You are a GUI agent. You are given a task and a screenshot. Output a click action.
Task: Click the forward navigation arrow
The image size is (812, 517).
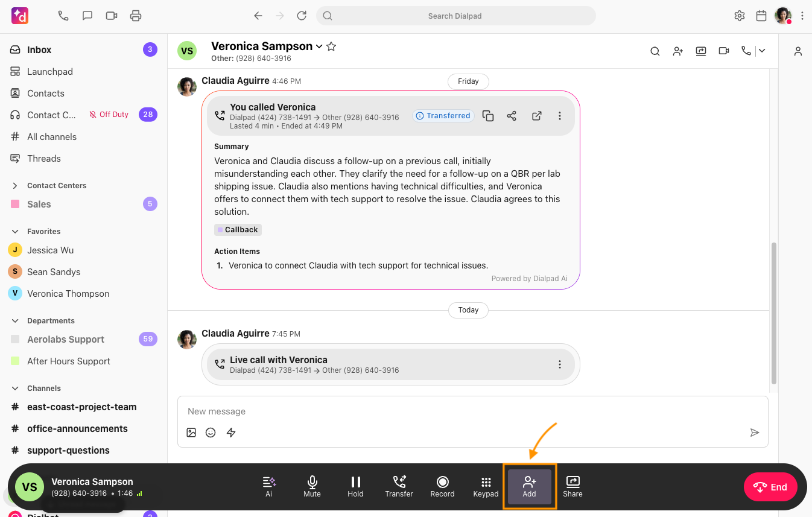(280, 16)
